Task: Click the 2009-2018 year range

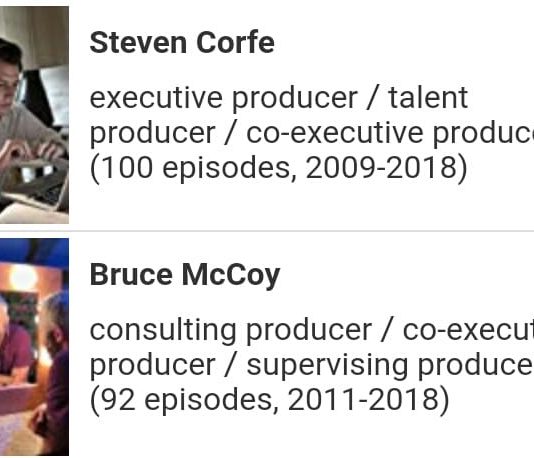Action: (x=381, y=167)
